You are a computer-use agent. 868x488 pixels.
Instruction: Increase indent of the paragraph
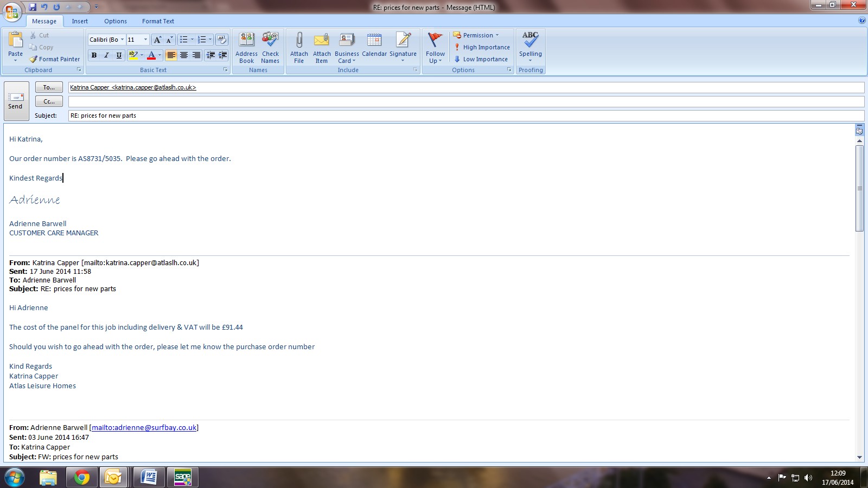[x=222, y=55]
